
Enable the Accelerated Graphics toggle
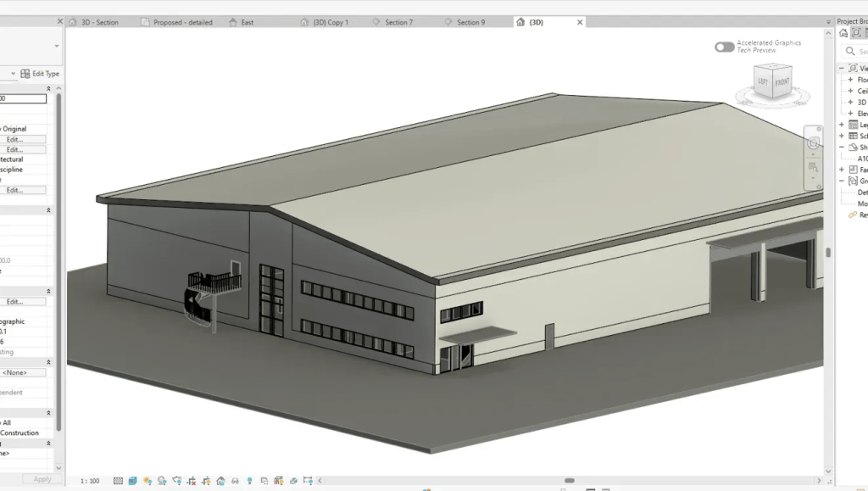point(724,47)
